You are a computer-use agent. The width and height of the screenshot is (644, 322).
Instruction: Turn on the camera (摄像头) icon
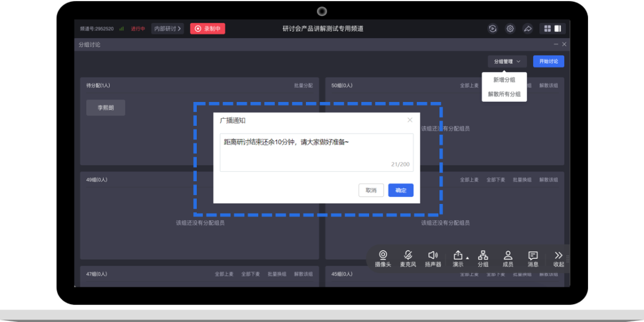click(x=383, y=255)
